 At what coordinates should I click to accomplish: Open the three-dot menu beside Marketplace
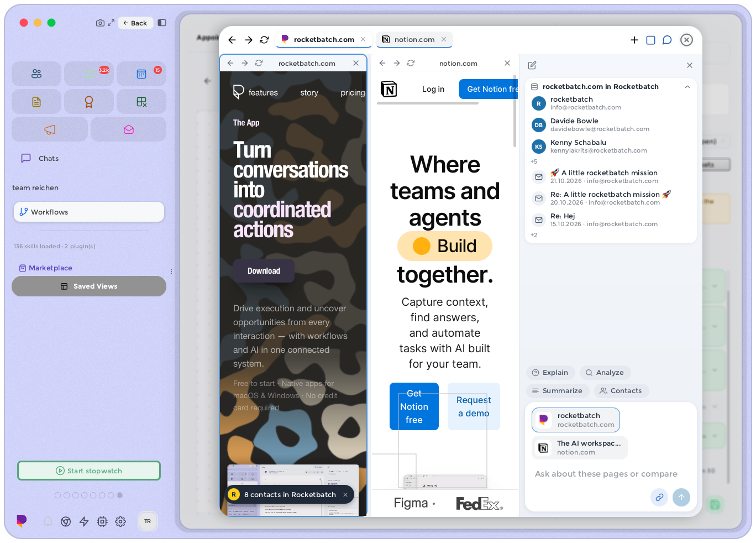click(x=171, y=271)
